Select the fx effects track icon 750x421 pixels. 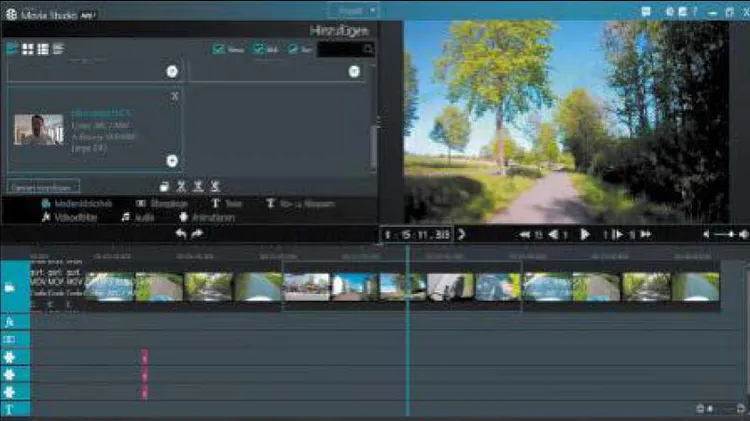coord(9,322)
